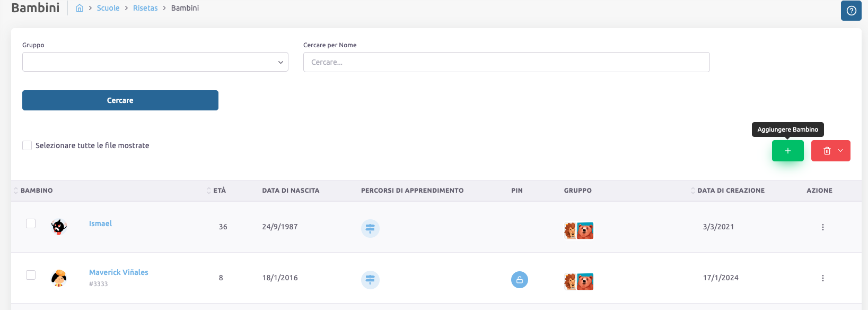The width and height of the screenshot is (868, 310).
Task: Open actions menu for Ismael row
Action: point(822,227)
